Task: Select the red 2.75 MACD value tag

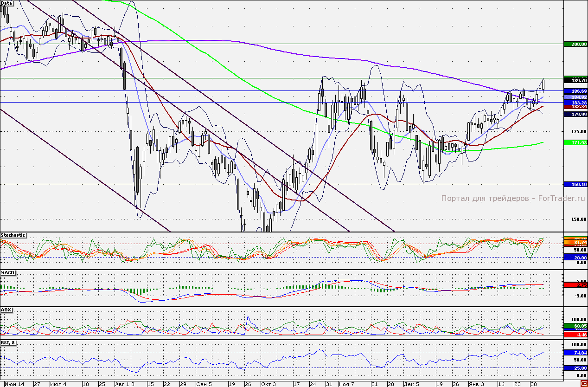Action: click(x=575, y=285)
